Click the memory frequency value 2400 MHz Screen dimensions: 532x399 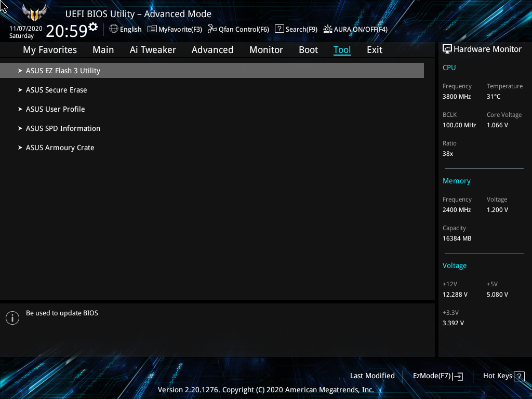coord(456,210)
